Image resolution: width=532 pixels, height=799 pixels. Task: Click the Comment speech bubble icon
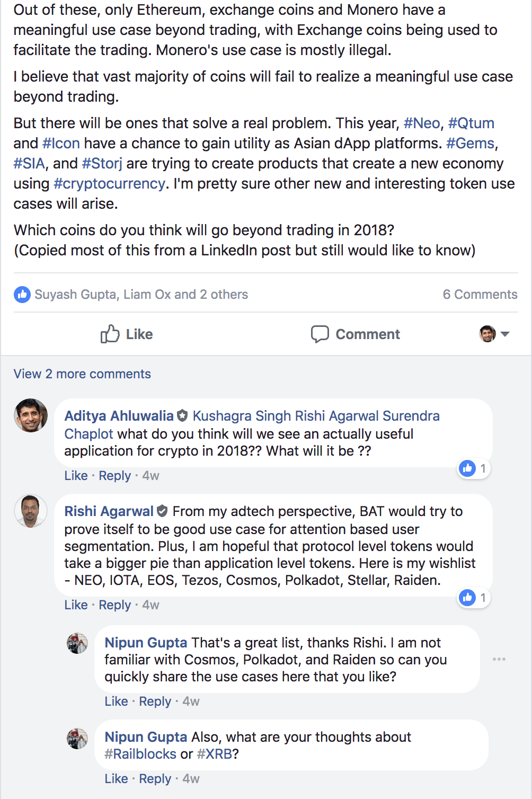pos(320,334)
